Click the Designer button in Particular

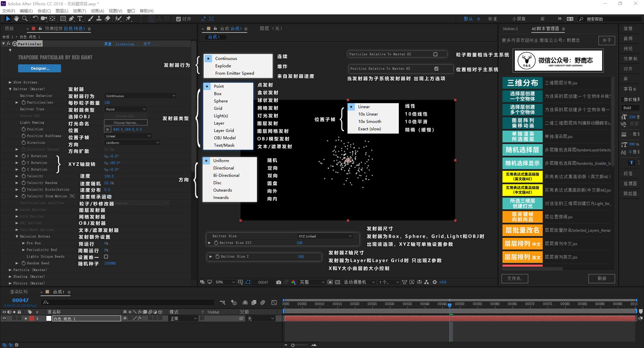(39, 68)
